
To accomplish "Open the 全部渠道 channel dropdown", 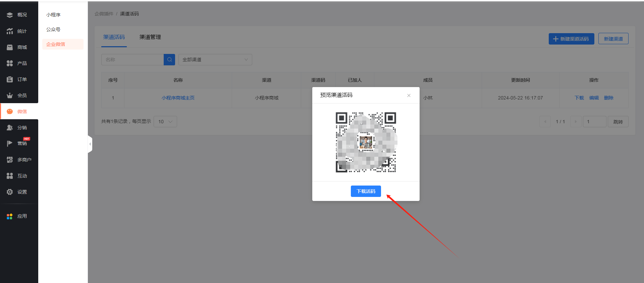I will click(x=215, y=60).
